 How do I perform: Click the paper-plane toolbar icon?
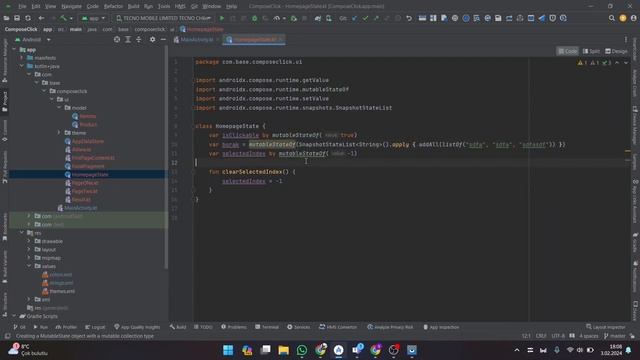pyautogui.click(x=542, y=18)
